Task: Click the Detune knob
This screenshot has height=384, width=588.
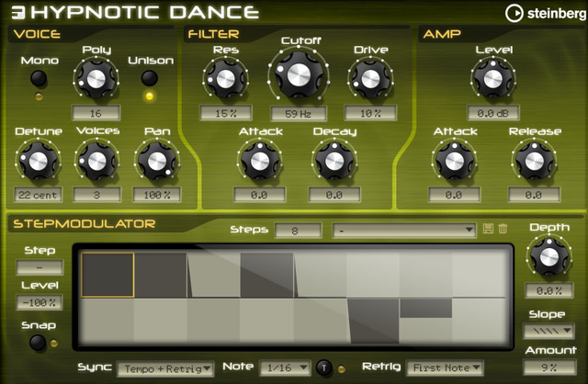Action: pyautogui.click(x=38, y=162)
